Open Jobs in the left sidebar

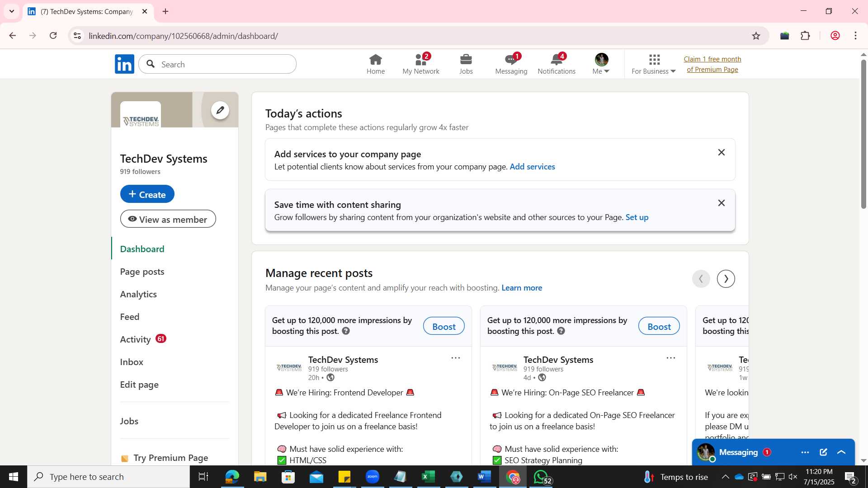(x=129, y=421)
